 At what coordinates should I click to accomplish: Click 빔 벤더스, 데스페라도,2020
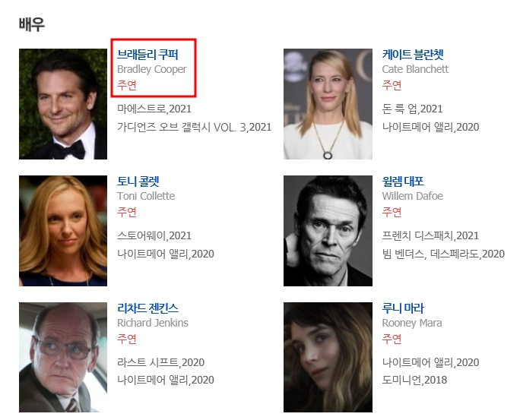point(442,253)
